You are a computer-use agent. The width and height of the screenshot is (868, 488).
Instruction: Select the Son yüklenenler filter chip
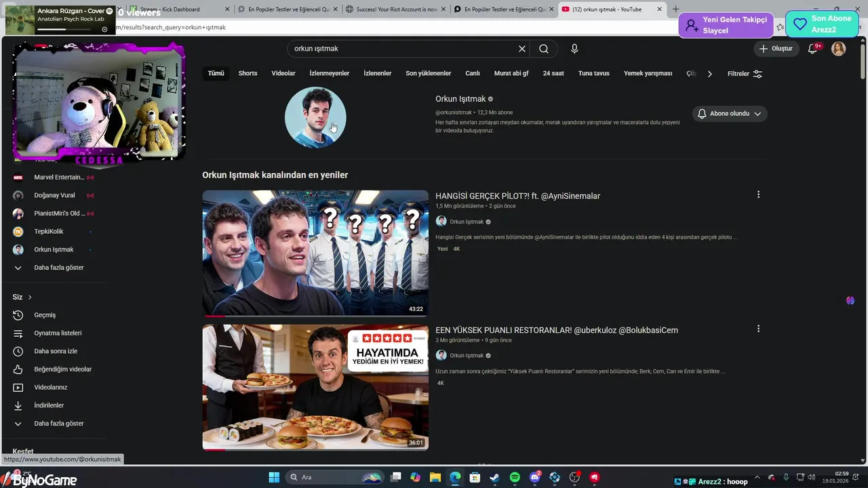click(428, 73)
